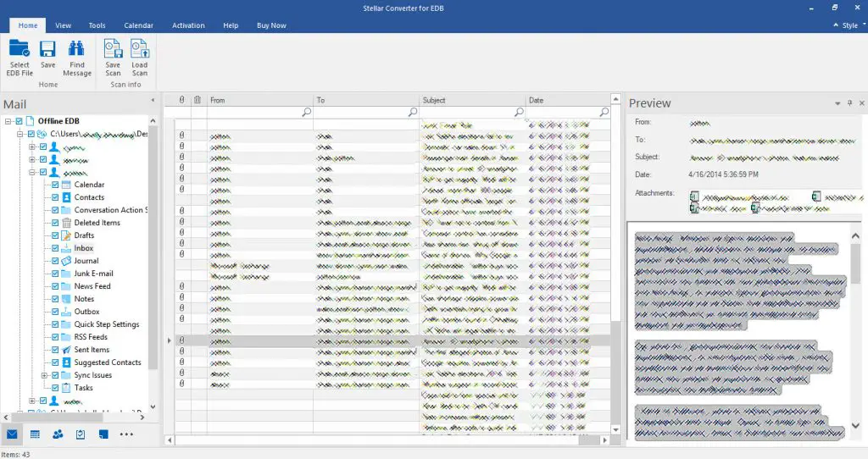Sort messages by From column header
Viewport: 868px width, 459px height.
coord(260,100)
